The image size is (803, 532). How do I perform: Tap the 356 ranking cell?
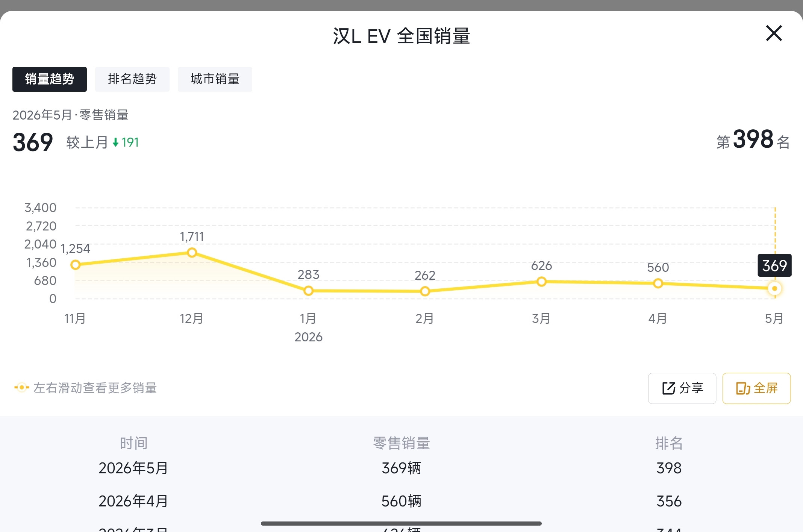(669, 501)
